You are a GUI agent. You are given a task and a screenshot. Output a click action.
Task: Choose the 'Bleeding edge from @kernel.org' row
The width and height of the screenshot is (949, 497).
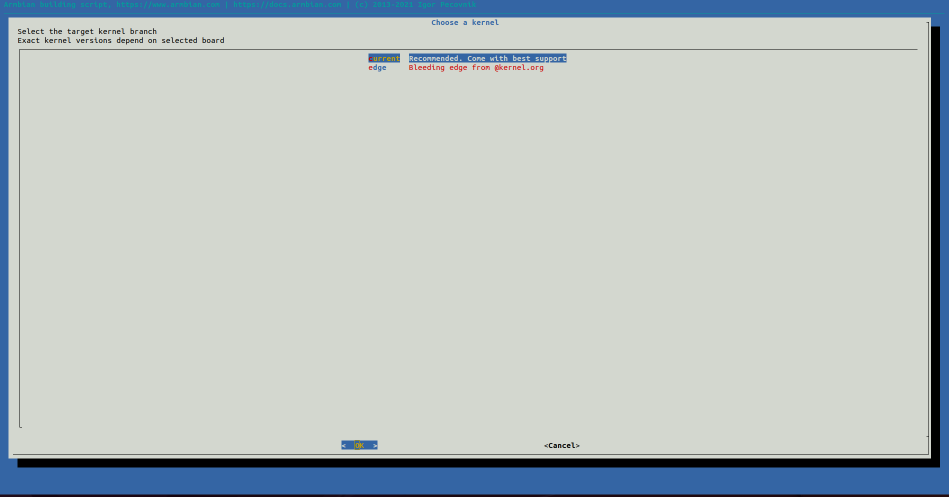475,68
